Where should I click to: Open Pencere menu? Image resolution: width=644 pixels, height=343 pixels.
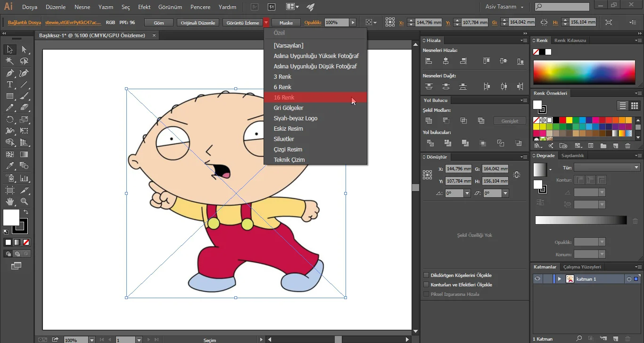tap(200, 7)
